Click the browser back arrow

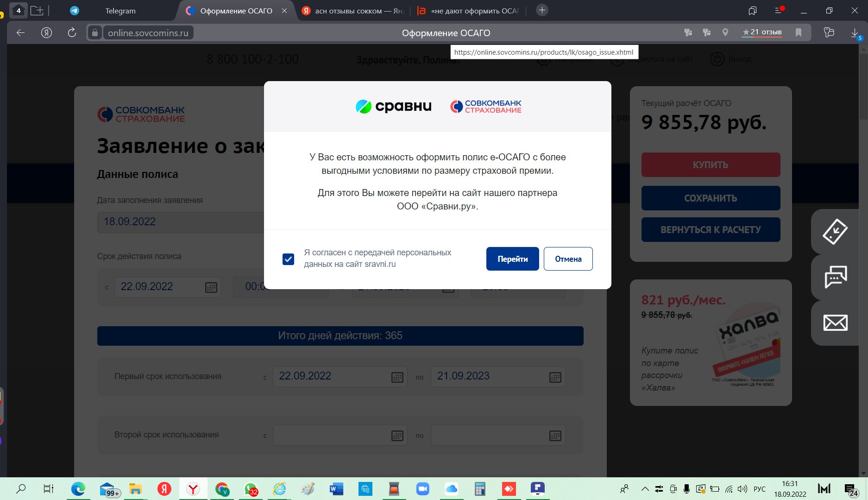point(20,32)
